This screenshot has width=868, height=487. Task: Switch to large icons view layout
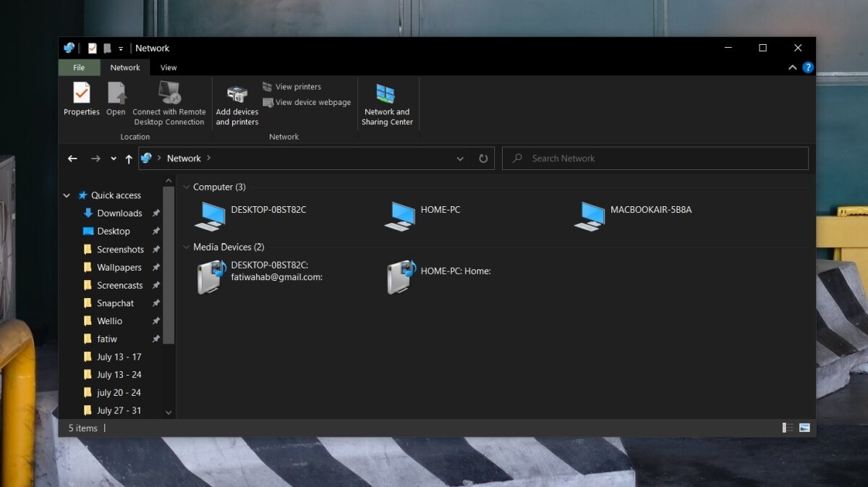pos(804,428)
